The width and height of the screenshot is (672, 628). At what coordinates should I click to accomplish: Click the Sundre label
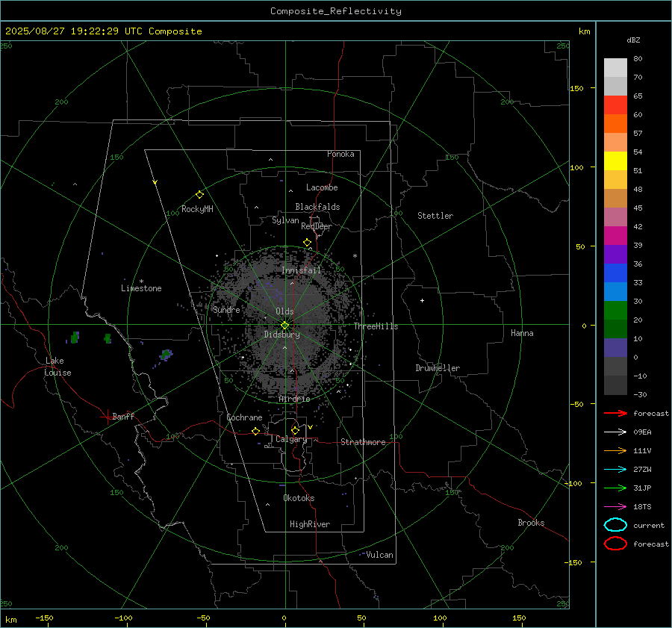click(226, 309)
